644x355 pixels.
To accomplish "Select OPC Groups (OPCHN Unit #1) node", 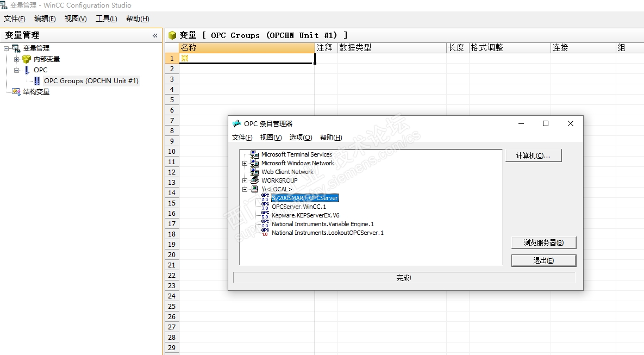I will pos(91,81).
